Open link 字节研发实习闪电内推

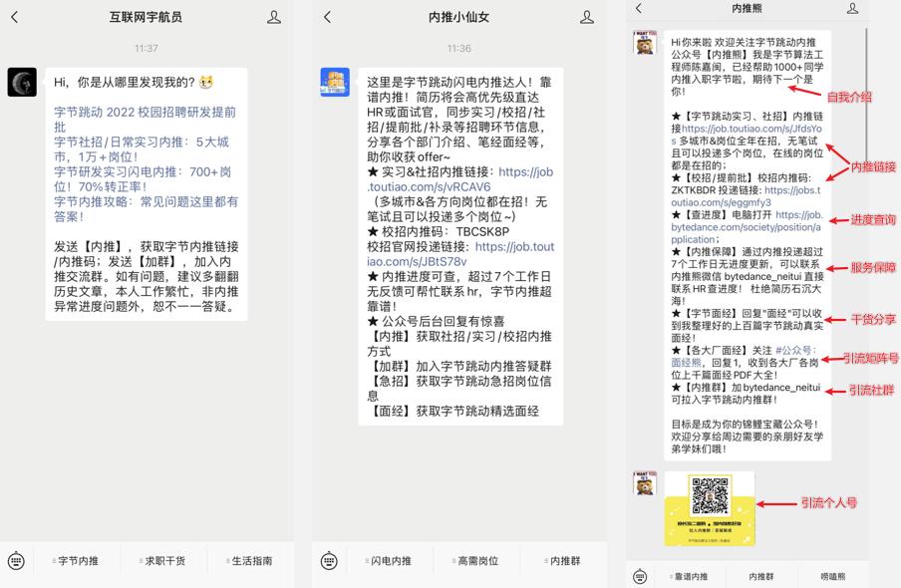(x=143, y=178)
